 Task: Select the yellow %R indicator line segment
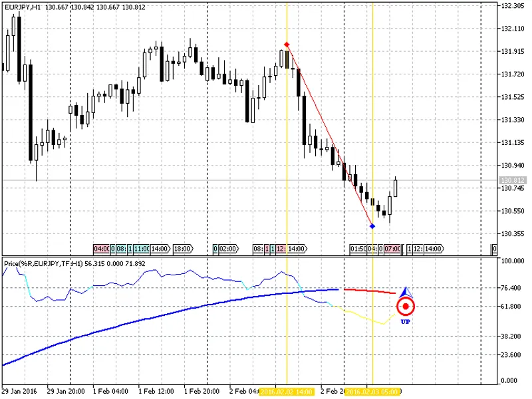point(364,317)
